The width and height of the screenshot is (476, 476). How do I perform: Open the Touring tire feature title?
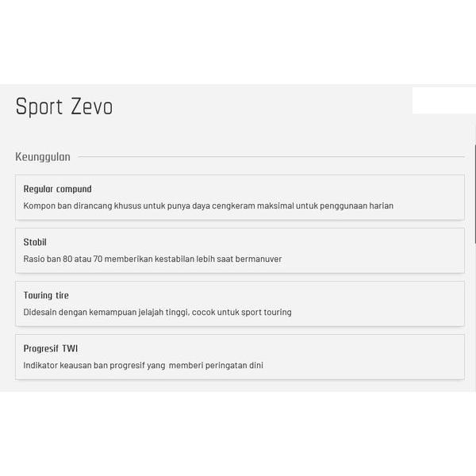point(46,295)
